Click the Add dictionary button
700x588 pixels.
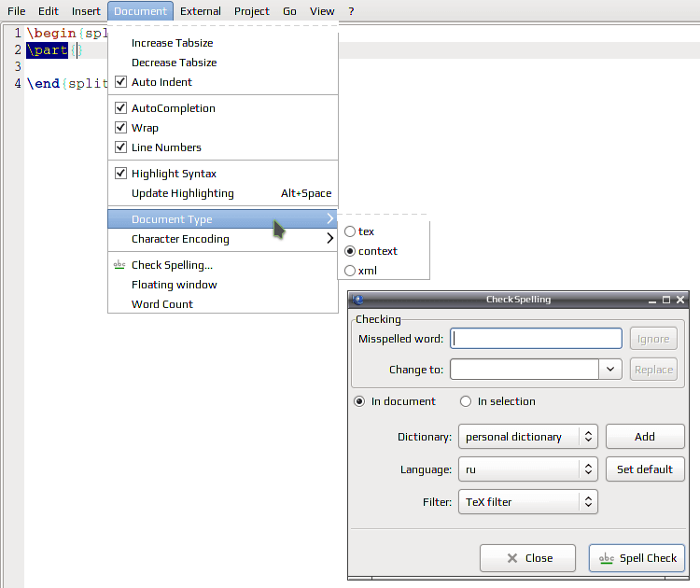click(645, 437)
